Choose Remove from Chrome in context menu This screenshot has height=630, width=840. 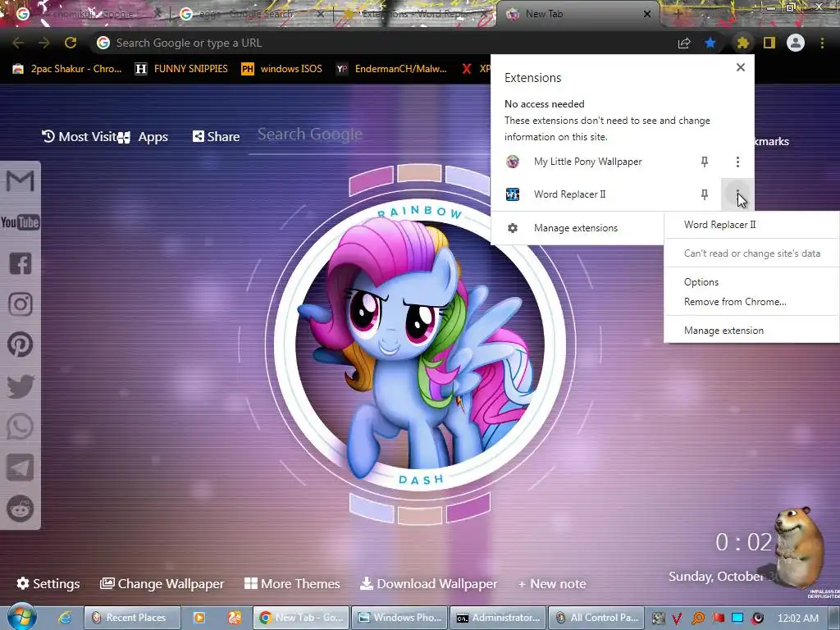pos(735,302)
